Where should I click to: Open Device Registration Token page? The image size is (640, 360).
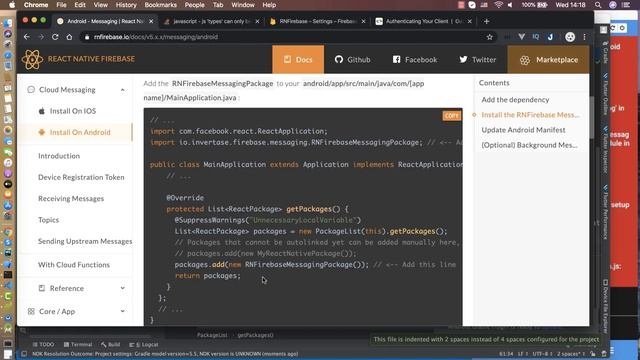pos(81,177)
